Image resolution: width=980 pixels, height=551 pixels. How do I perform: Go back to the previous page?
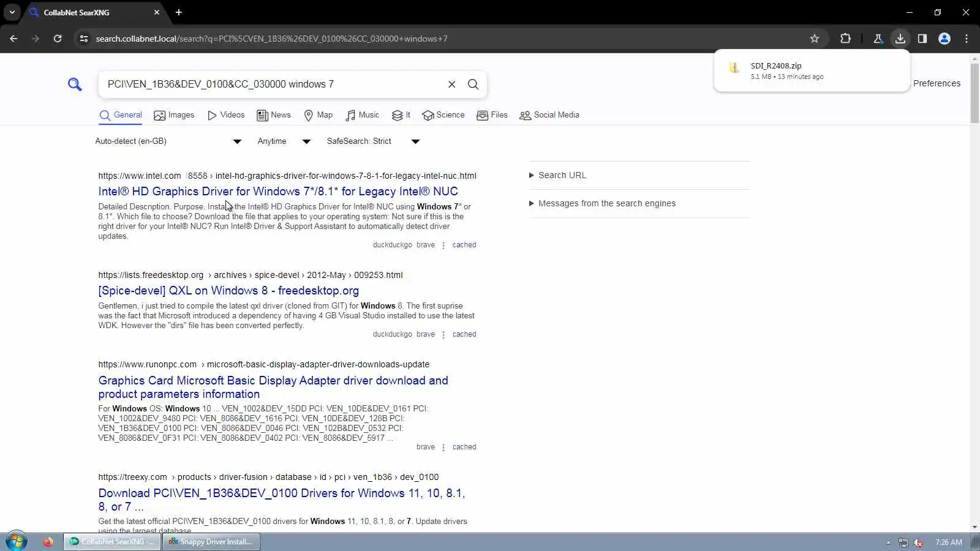tap(13, 39)
